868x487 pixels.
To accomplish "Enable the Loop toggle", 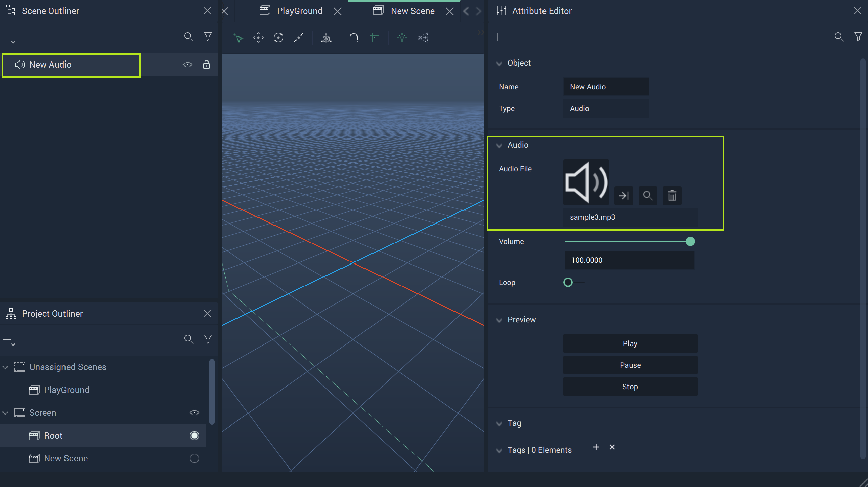I will click(573, 282).
